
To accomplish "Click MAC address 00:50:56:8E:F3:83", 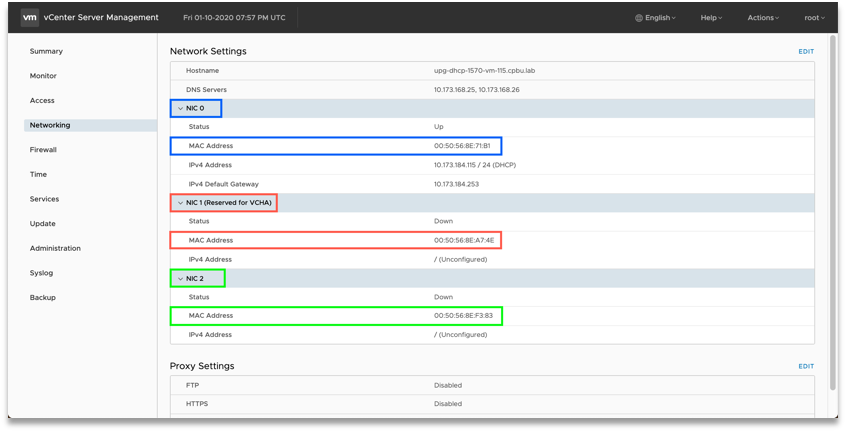I will point(463,316).
